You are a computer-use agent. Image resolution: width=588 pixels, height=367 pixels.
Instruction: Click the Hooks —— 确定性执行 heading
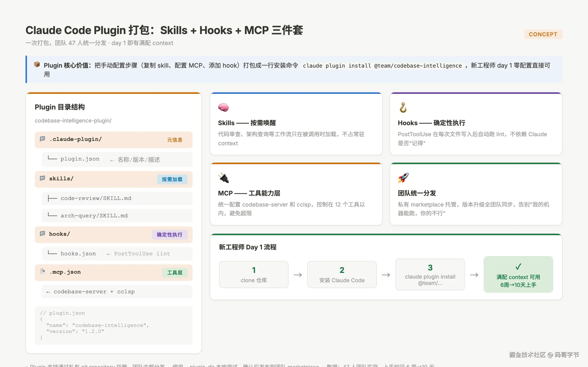point(431,123)
